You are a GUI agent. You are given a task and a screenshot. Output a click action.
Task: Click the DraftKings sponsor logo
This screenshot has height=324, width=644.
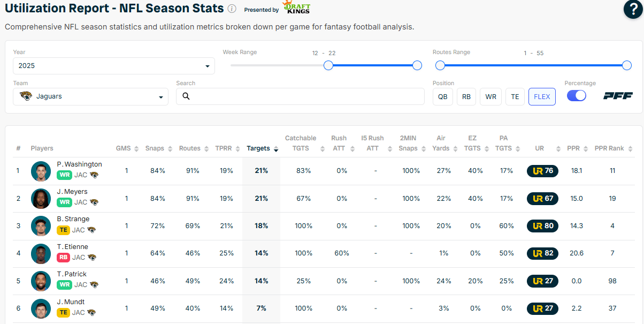point(297,8)
